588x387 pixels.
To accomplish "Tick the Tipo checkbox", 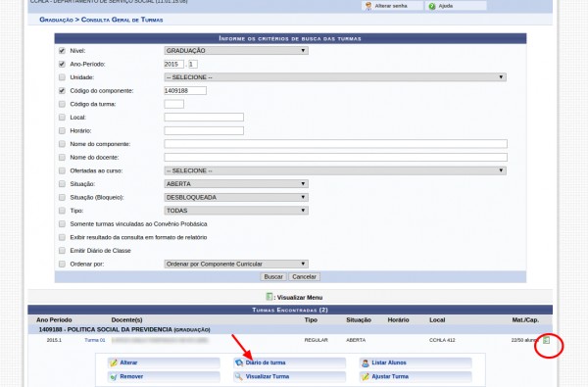I will coord(62,211).
